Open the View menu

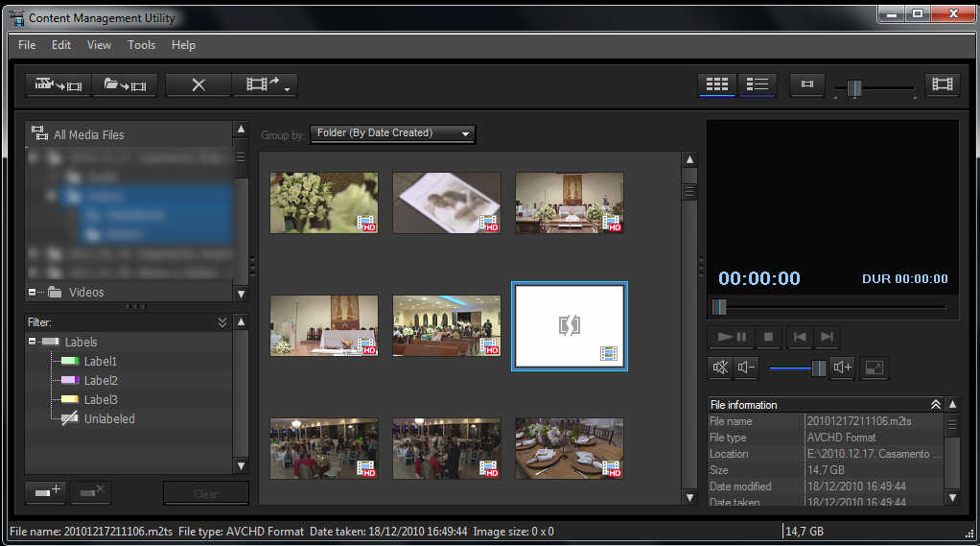pyautogui.click(x=99, y=45)
